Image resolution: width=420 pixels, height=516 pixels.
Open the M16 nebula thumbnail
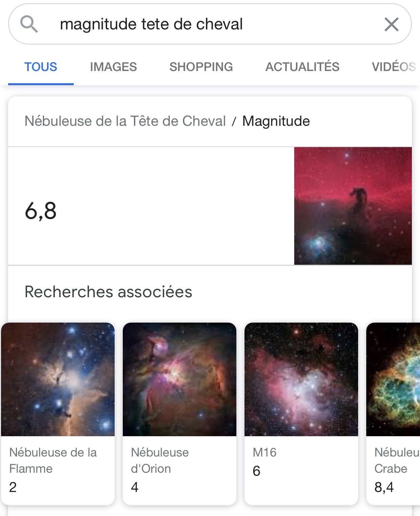(x=301, y=379)
